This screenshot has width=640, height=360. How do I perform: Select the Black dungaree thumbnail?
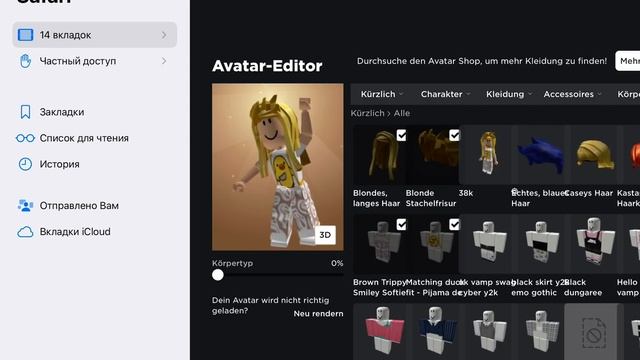point(591,244)
